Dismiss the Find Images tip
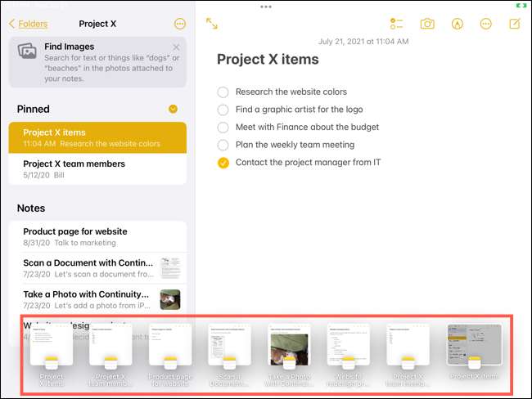 [x=177, y=47]
